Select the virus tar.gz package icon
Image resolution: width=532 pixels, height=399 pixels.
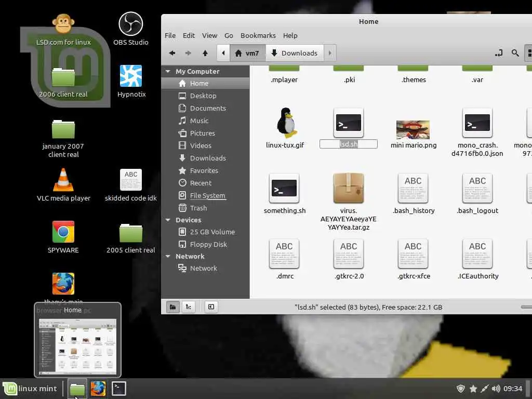coord(349,188)
